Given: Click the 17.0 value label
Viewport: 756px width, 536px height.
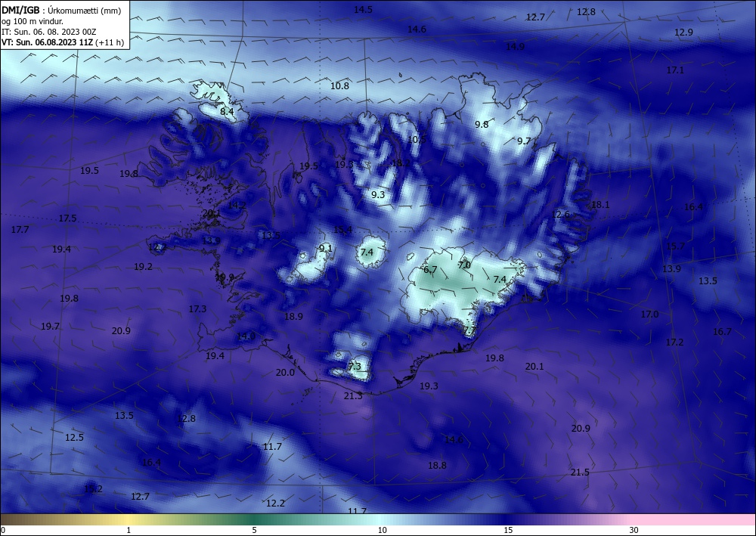Looking at the screenshot, I should click(649, 314).
